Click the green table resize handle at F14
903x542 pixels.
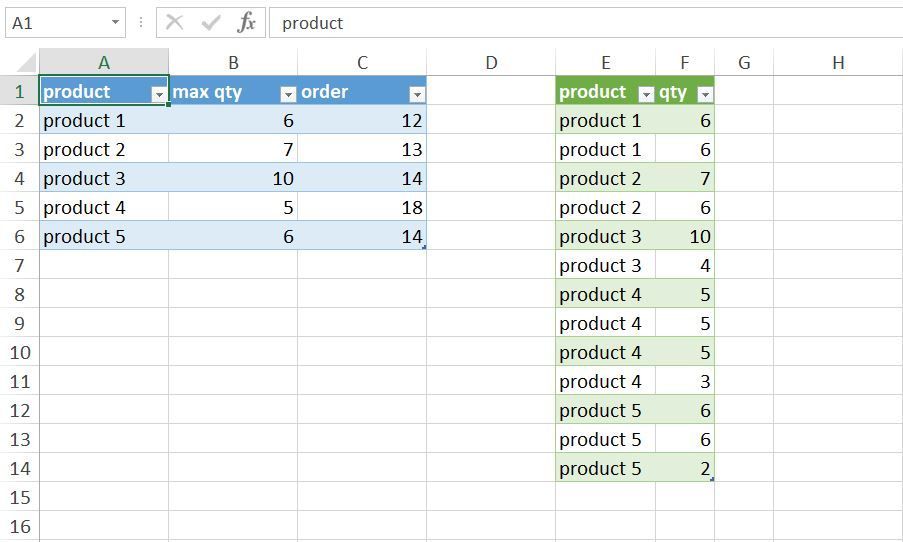[x=712, y=479]
